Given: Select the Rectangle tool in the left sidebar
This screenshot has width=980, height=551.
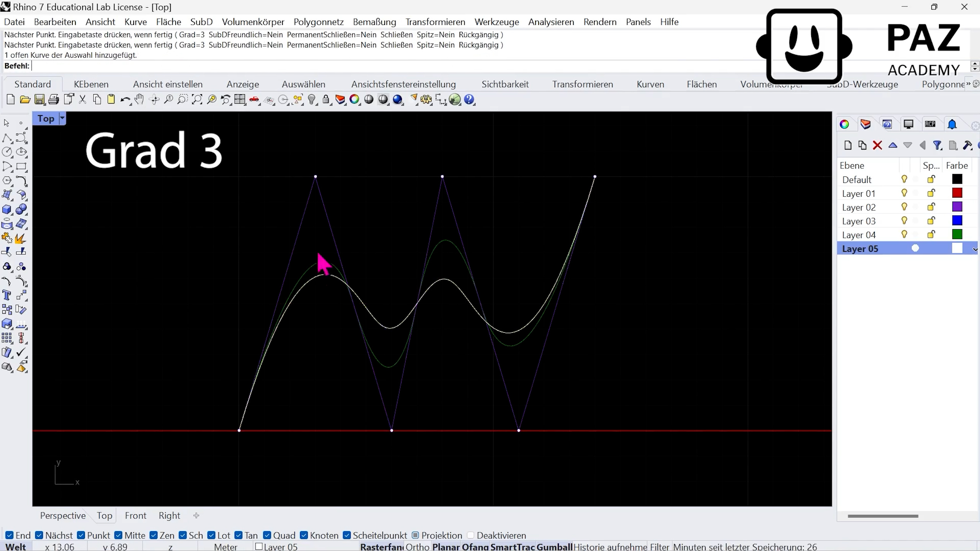Looking at the screenshot, I should pos(21,166).
